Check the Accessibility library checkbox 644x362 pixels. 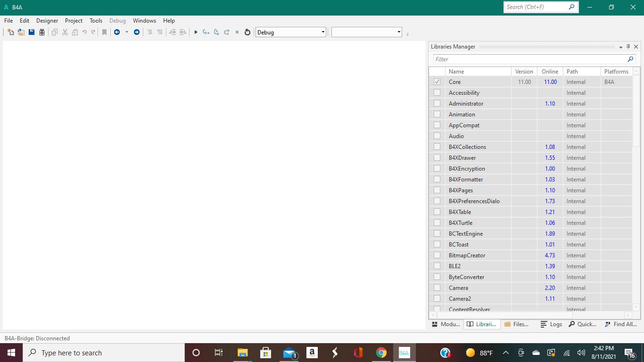[x=437, y=93]
